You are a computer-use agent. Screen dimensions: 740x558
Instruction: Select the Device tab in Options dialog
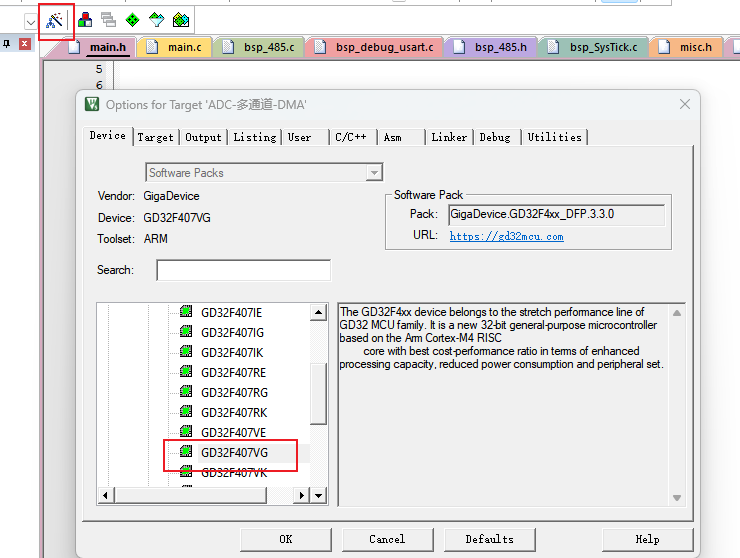click(x=108, y=136)
